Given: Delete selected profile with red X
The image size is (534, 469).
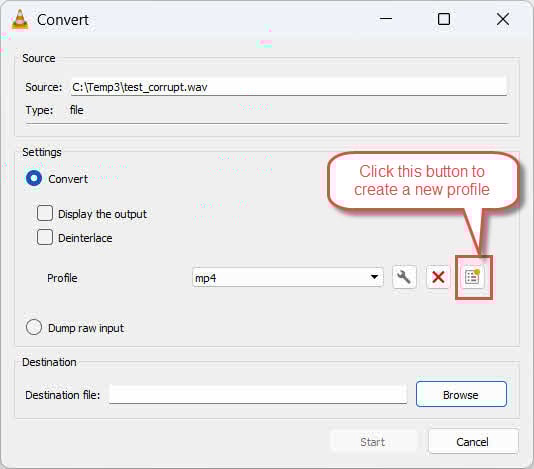Looking at the screenshot, I should point(438,277).
